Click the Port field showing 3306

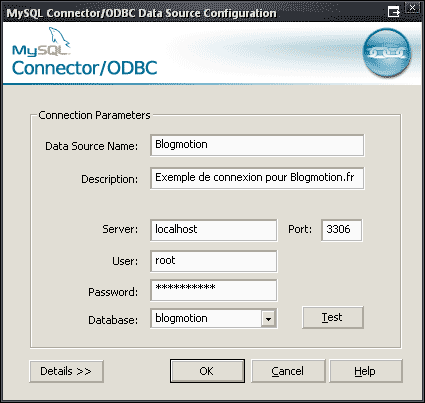(341, 230)
